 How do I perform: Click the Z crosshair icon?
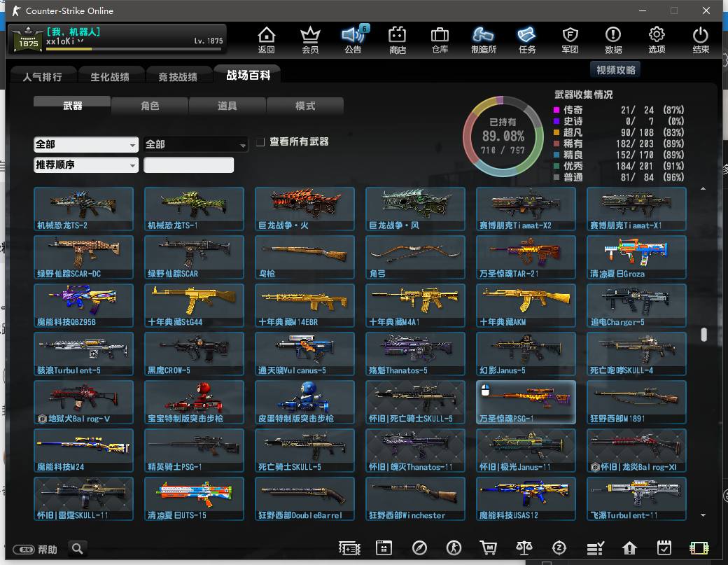(x=559, y=548)
